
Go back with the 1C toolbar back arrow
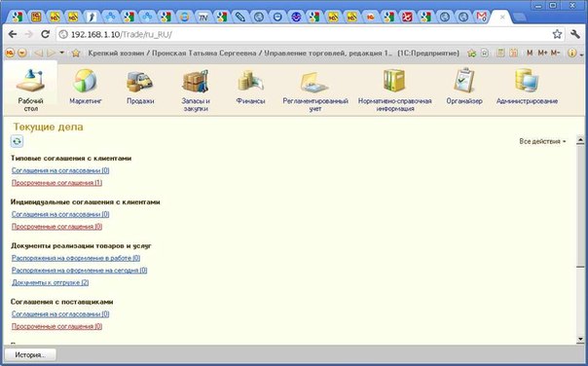pos(38,54)
